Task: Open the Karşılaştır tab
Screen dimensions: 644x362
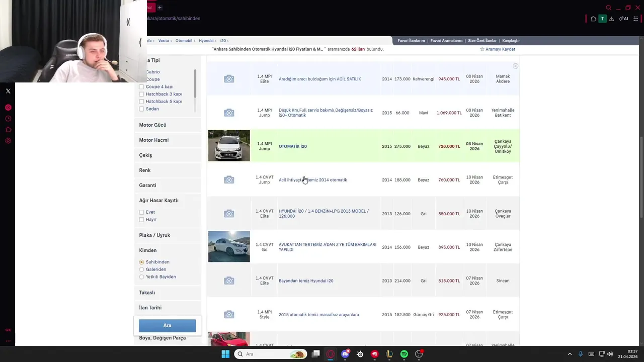Action: (x=511, y=41)
